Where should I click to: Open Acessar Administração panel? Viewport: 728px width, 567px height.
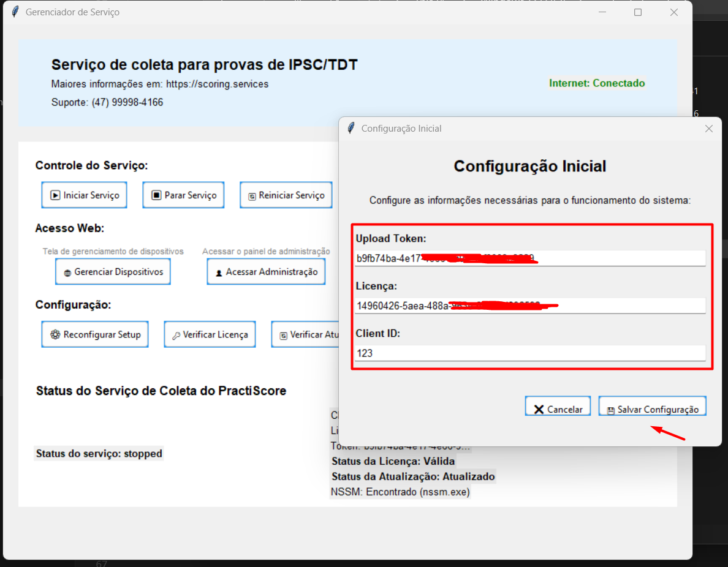coord(266,271)
